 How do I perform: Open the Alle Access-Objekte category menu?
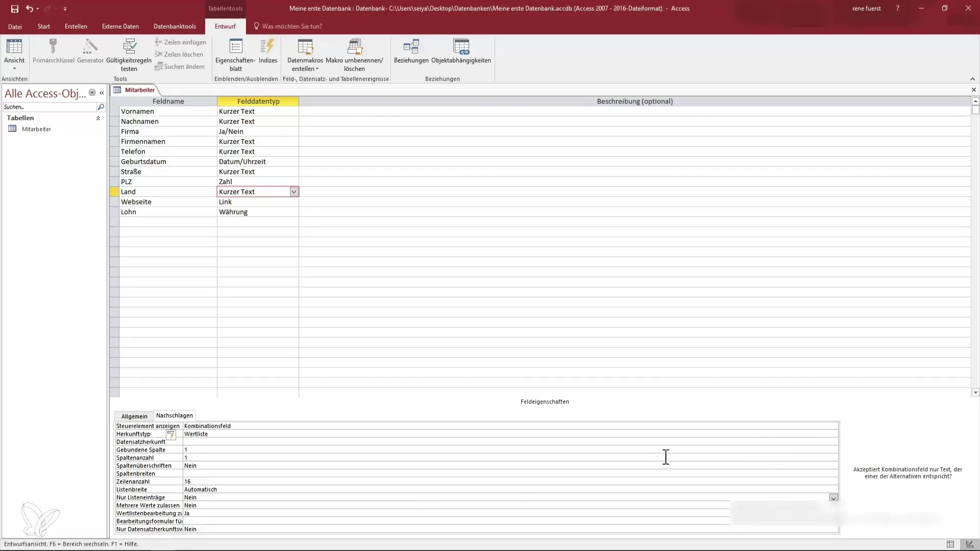[x=92, y=93]
